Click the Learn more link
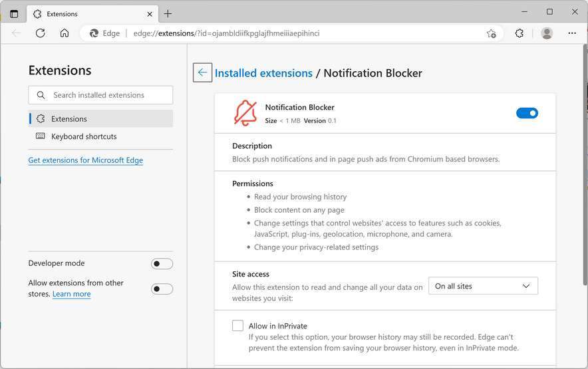 click(x=72, y=294)
